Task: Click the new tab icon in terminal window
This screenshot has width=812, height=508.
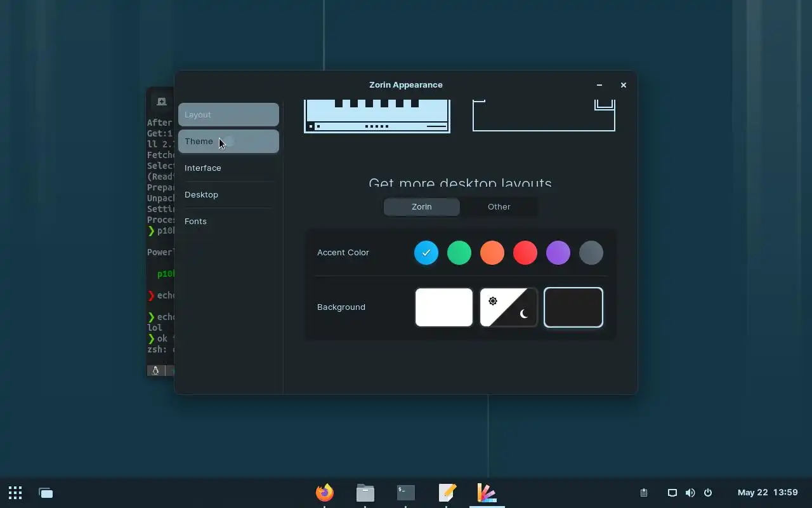Action: click(x=162, y=102)
